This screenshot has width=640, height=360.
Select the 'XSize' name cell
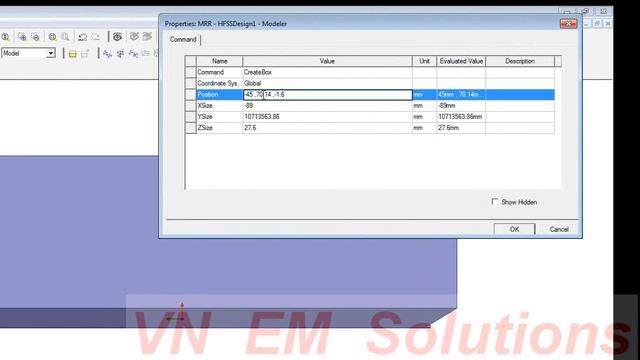point(220,106)
